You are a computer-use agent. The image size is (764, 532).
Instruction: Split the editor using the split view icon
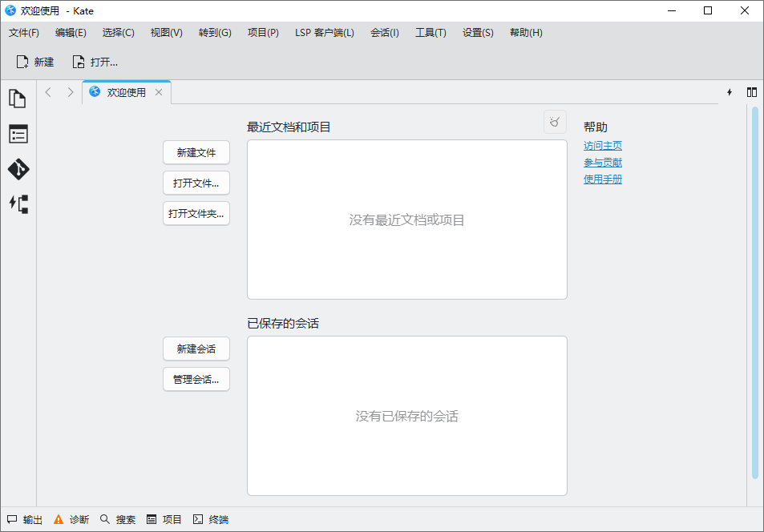point(751,91)
